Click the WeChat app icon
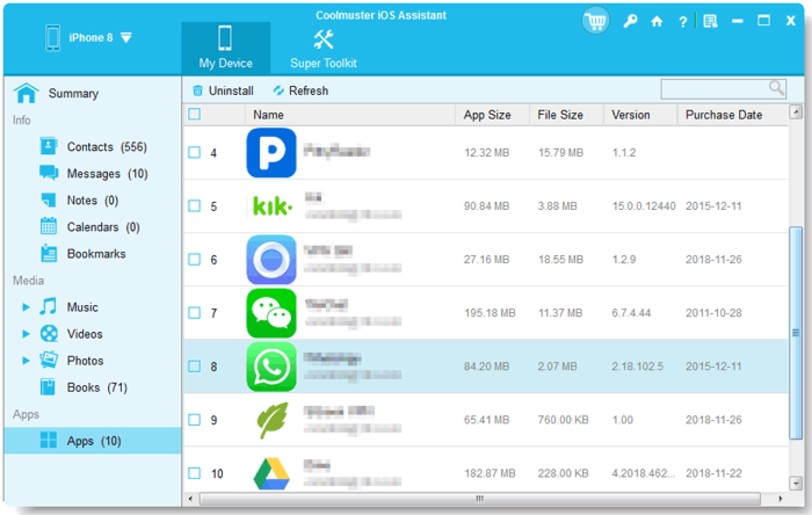 [272, 313]
